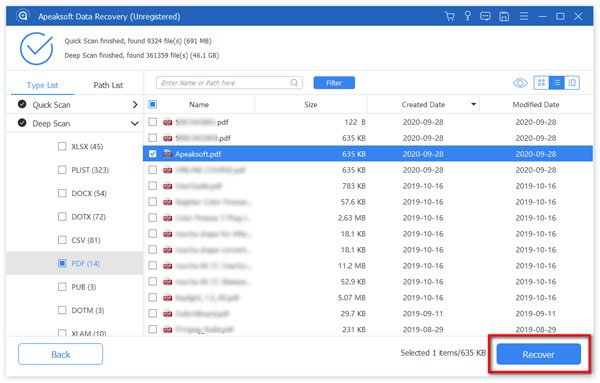Click the Back button

coord(60,354)
